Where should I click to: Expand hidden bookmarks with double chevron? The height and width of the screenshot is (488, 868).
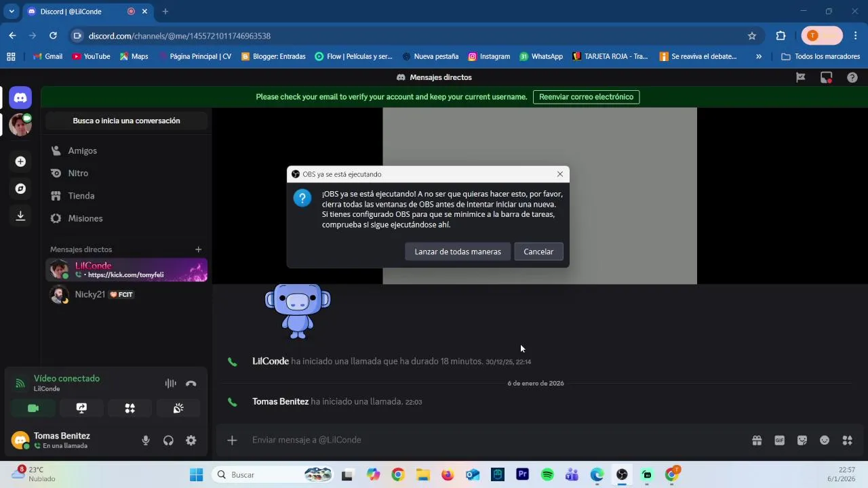pos(759,56)
